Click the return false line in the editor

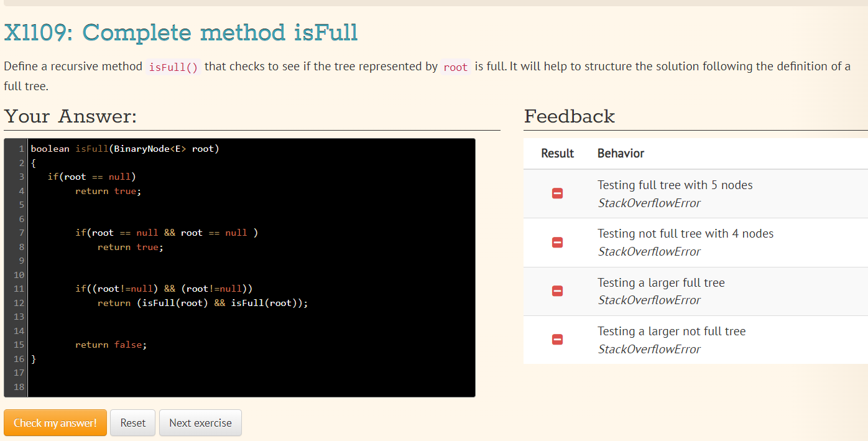(111, 345)
